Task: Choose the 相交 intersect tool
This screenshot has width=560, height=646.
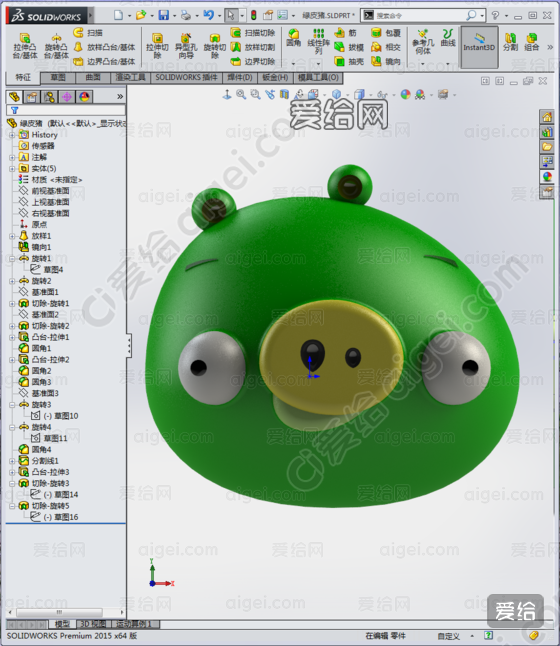Action: click(x=386, y=47)
